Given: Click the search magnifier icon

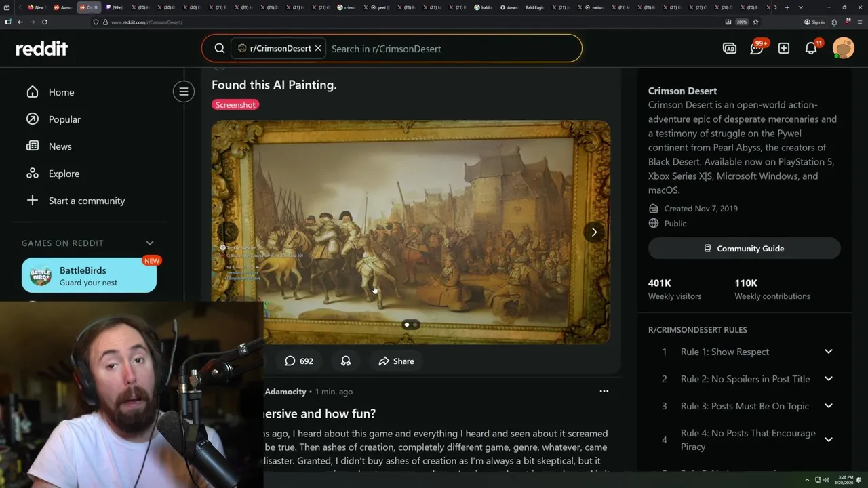Looking at the screenshot, I should point(220,49).
